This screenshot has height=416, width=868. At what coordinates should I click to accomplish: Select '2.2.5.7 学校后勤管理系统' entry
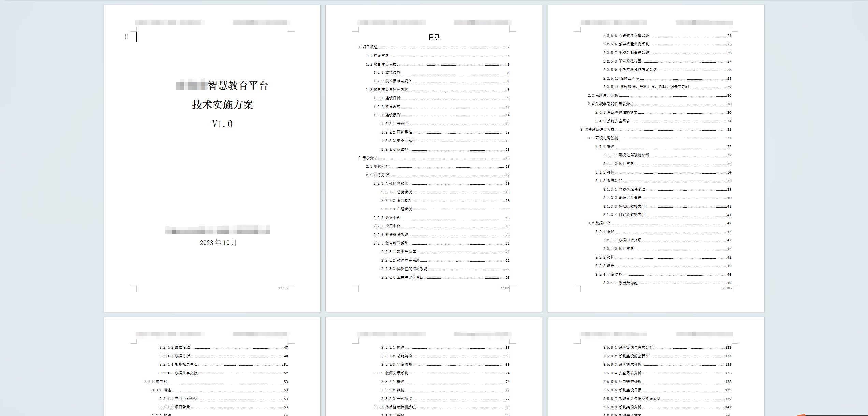pyautogui.click(x=667, y=53)
